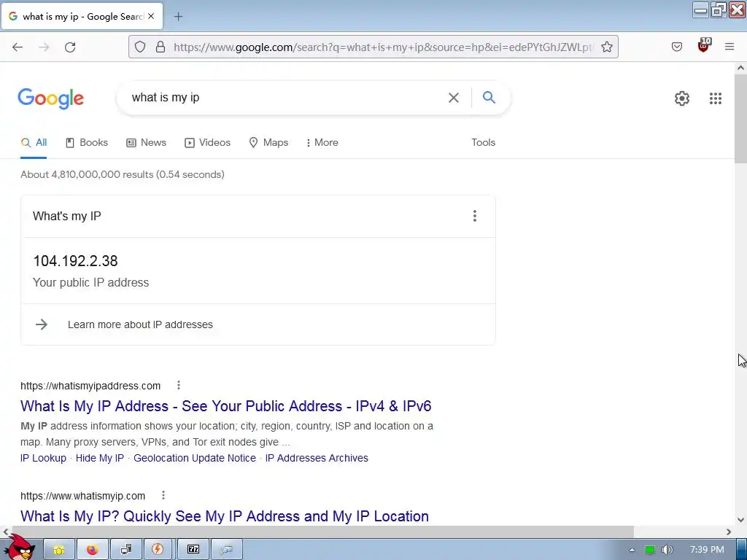Expand the More search categories
Screen dimensions: 747x560
322,142
